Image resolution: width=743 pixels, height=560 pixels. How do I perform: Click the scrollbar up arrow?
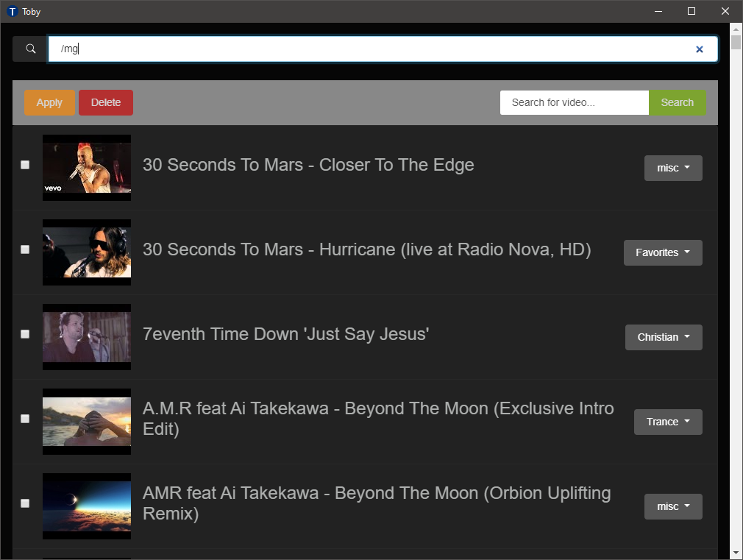pos(736,29)
